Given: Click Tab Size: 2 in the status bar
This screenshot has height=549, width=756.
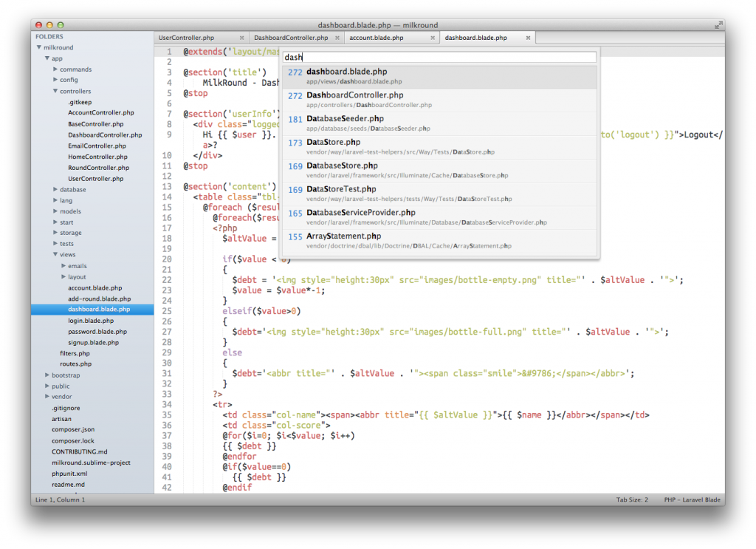Looking at the screenshot, I should tap(631, 499).
